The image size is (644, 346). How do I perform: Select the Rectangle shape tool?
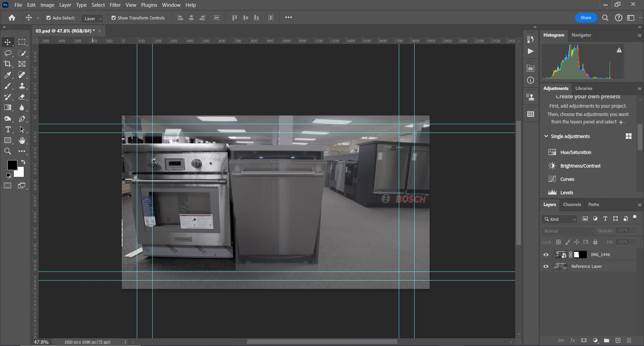point(7,140)
